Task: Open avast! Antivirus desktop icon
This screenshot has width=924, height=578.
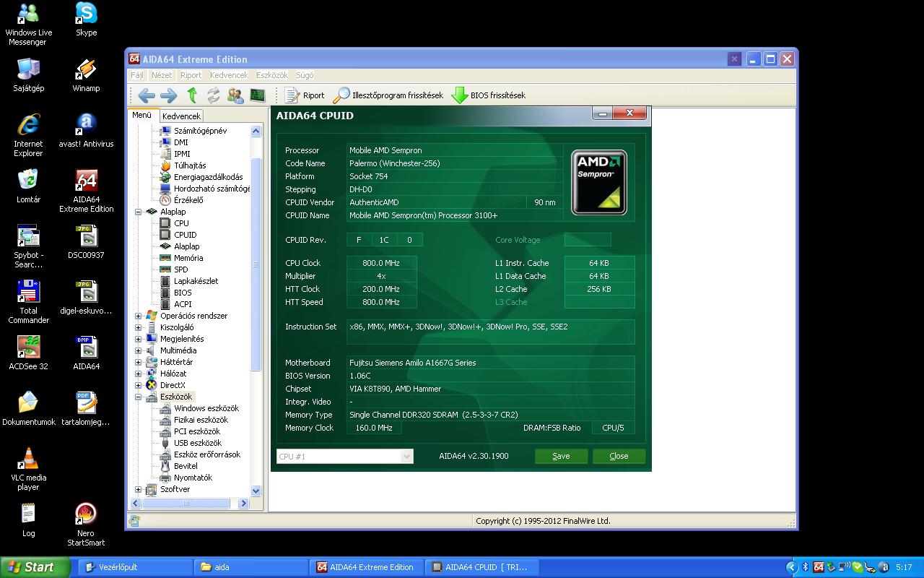Action: pyautogui.click(x=86, y=130)
